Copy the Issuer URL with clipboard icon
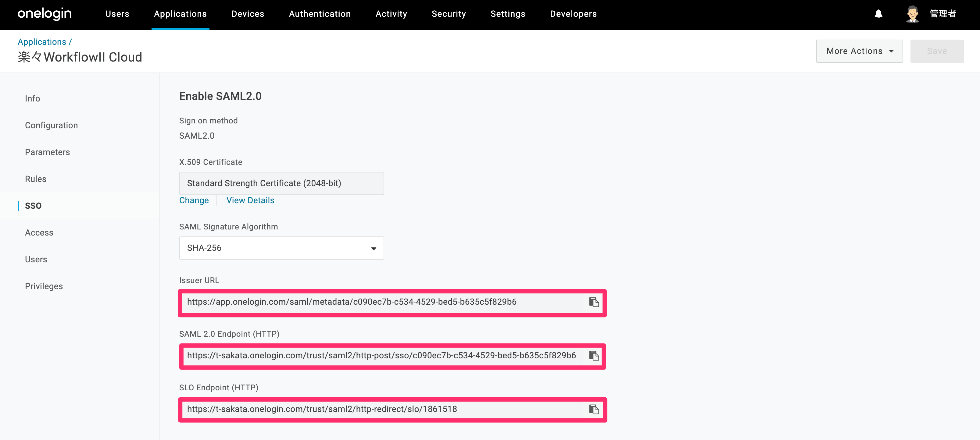Image resolution: width=980 pixels, height=440 pixels. pos(593,302)
